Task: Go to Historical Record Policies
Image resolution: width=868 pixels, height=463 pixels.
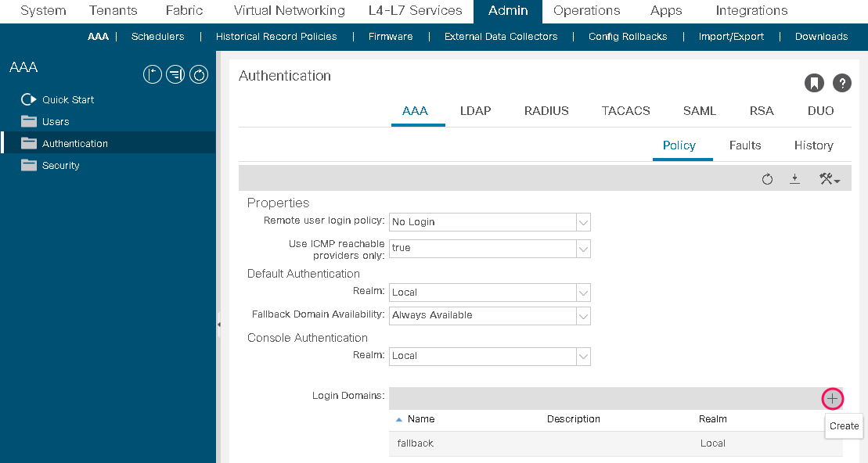Action: (x=276, y=37)
